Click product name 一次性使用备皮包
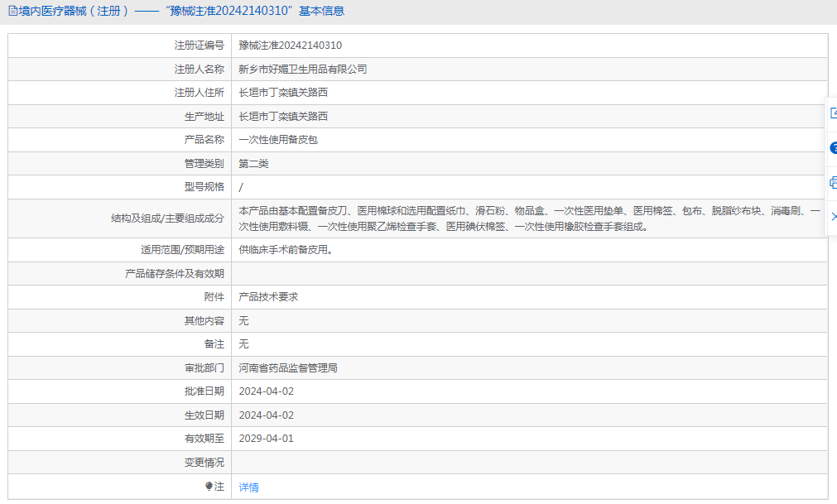837x504 pixels. 278,140
